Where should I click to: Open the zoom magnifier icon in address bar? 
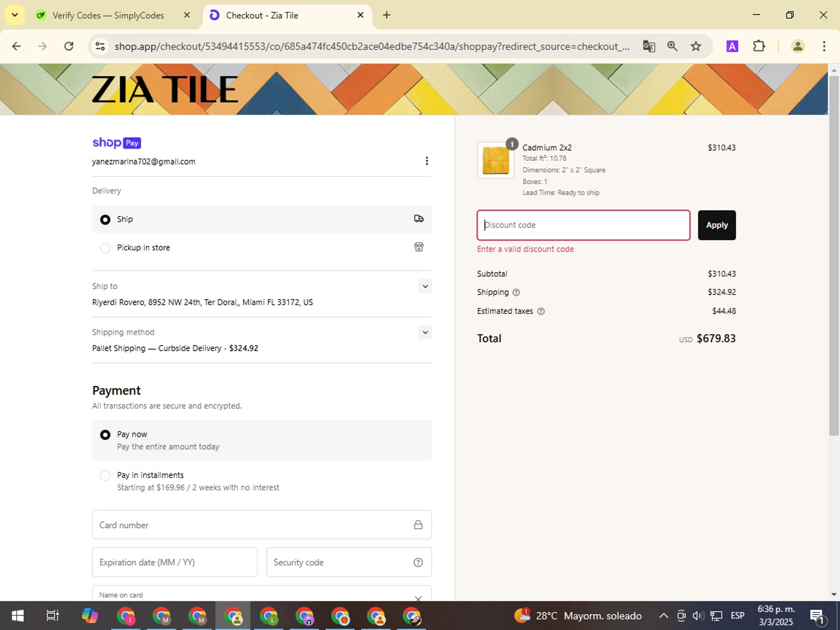[673, 46]
